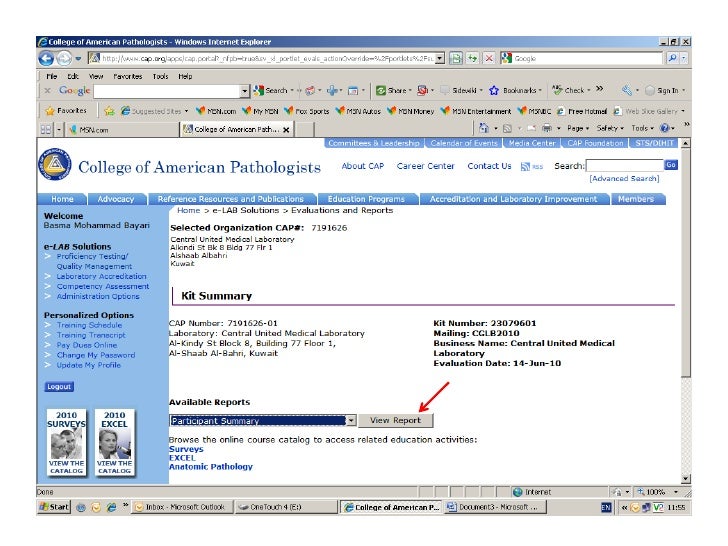This screenshot has width=728, height=546.
Task: Open Change My Password link
Action: click(96, 355)
